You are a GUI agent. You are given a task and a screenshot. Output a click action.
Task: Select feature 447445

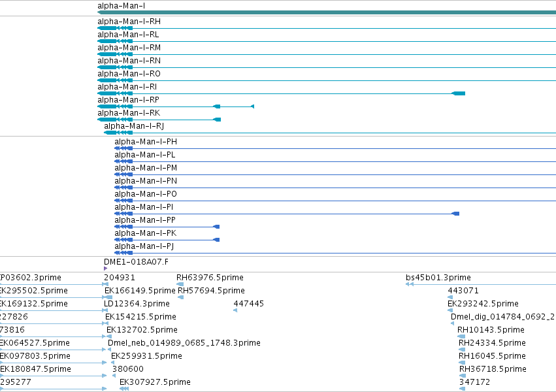pyautogui.click(x=248, y=304)
